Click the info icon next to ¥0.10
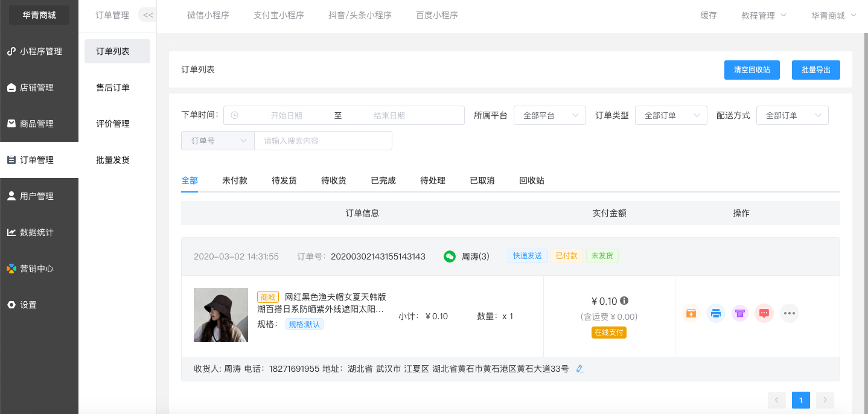The height and width of the screenshot is (414, 868). tap(624, 301)
